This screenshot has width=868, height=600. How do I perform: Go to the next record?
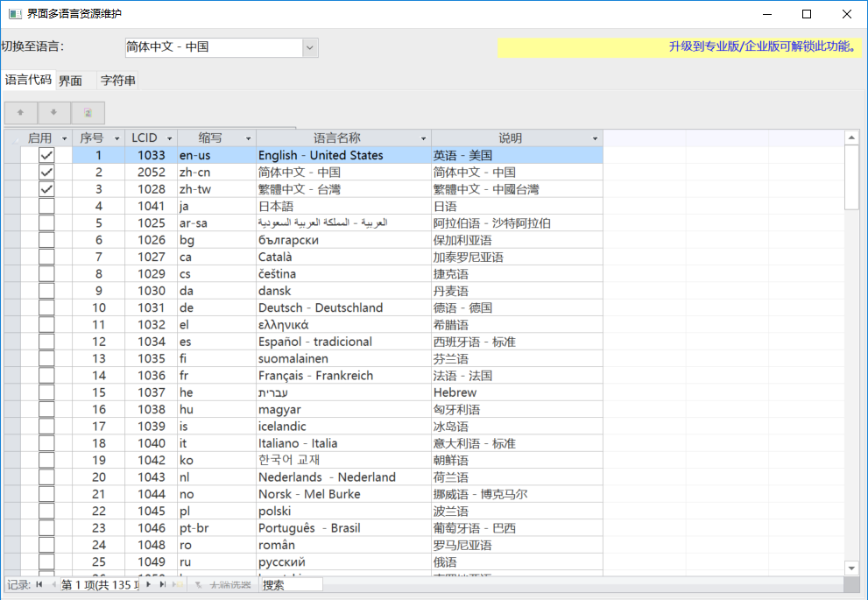coord(149,584)
